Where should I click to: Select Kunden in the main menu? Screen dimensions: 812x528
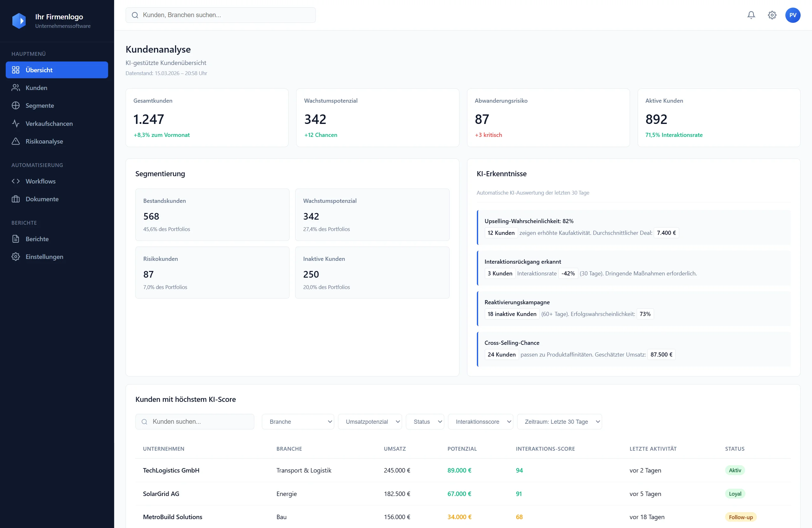(x=36, y=88)
